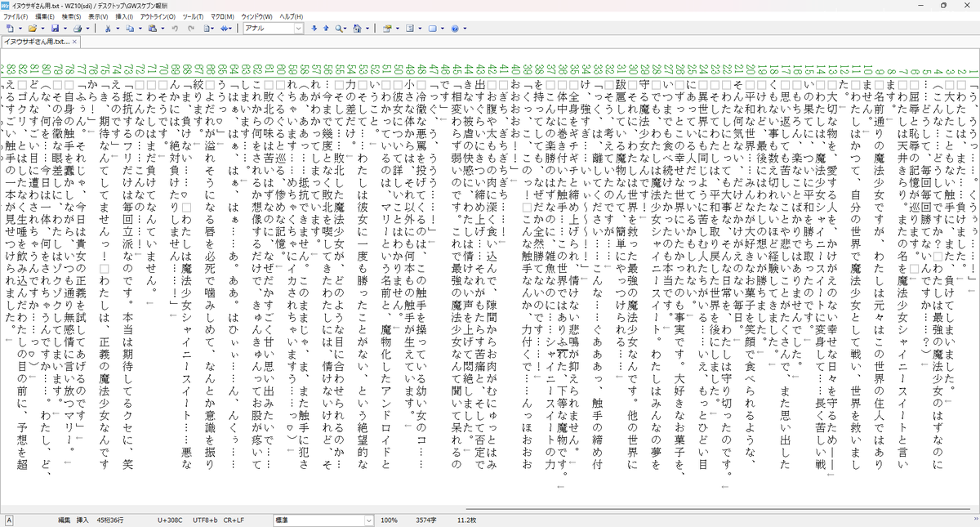Open the 編集(E) menu

click(x=44, y=16)
